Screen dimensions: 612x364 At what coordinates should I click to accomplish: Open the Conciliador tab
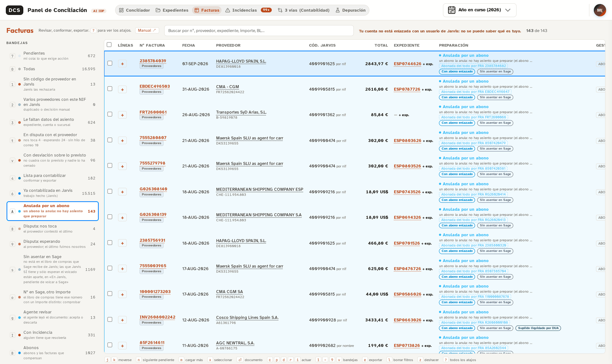[x=134, y=10]
